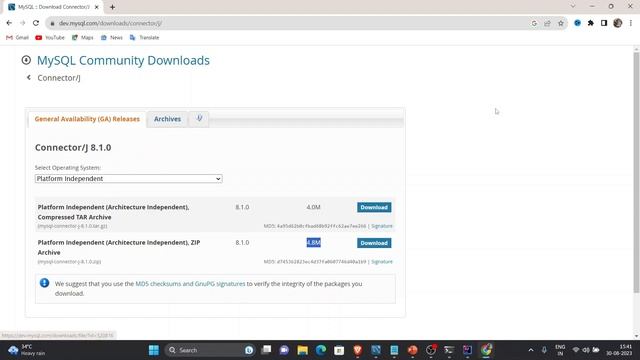Click the blue info icon in the suggestion box
This screenshot has height=360, width=640.
[44, 283]
